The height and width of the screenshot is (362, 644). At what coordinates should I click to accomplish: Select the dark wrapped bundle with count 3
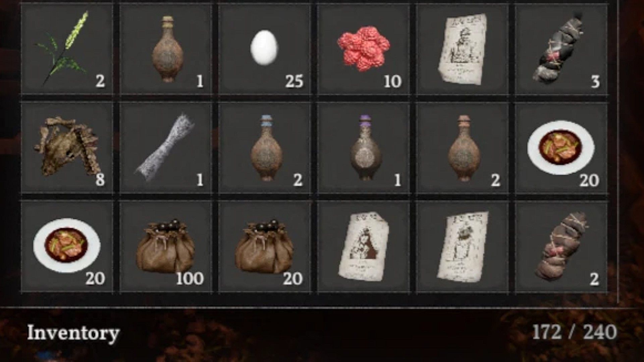tap(561, 49)
